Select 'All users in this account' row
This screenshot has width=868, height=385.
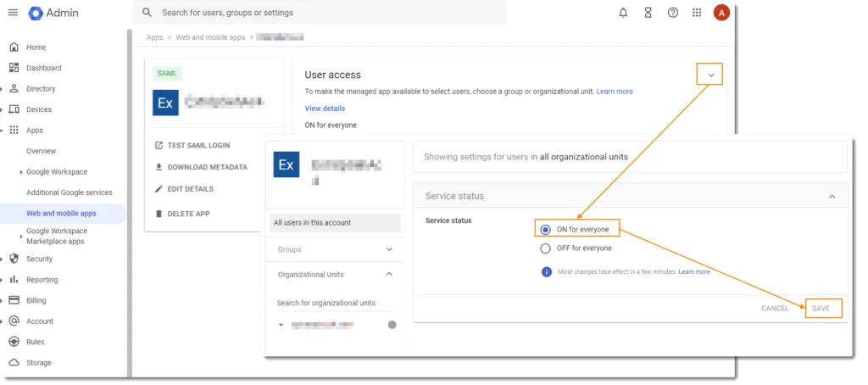(x=336, y=223)
